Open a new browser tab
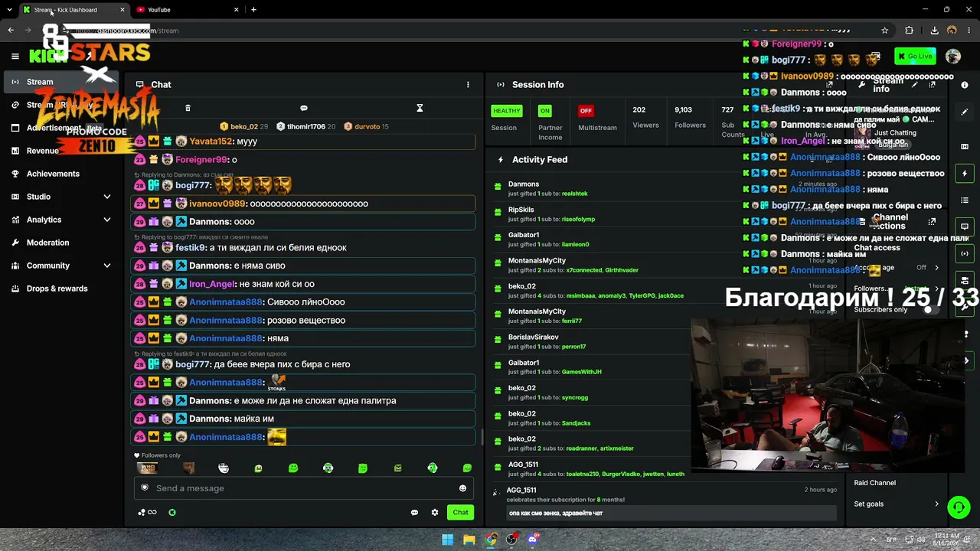The width and height of the screenshot is (980, 551). point(253,10)
